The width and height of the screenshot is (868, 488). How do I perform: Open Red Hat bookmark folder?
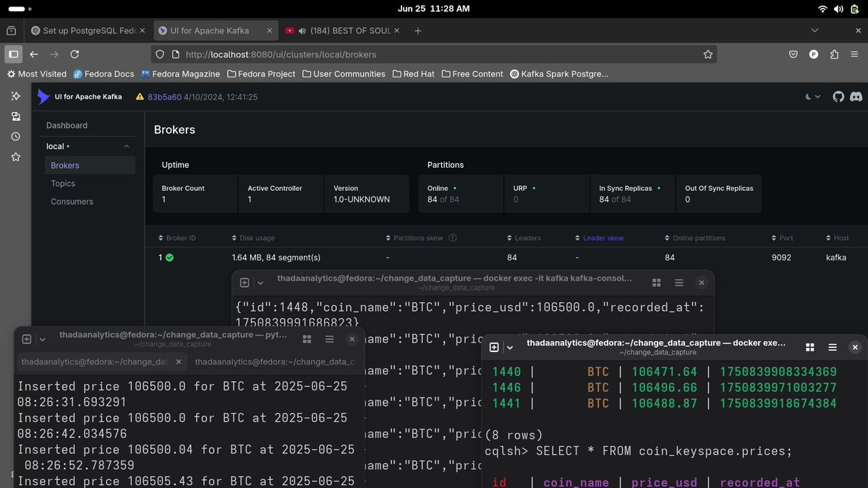tap(414, 74)
